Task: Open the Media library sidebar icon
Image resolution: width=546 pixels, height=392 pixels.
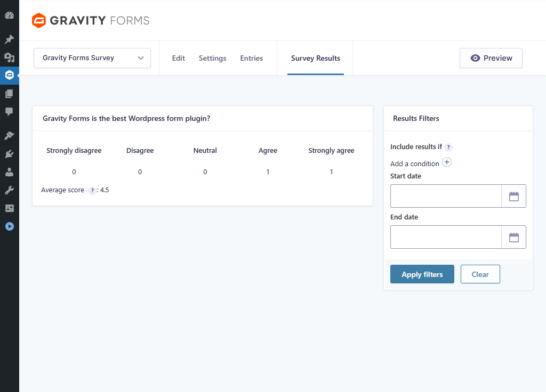Action: coord(9,58)
